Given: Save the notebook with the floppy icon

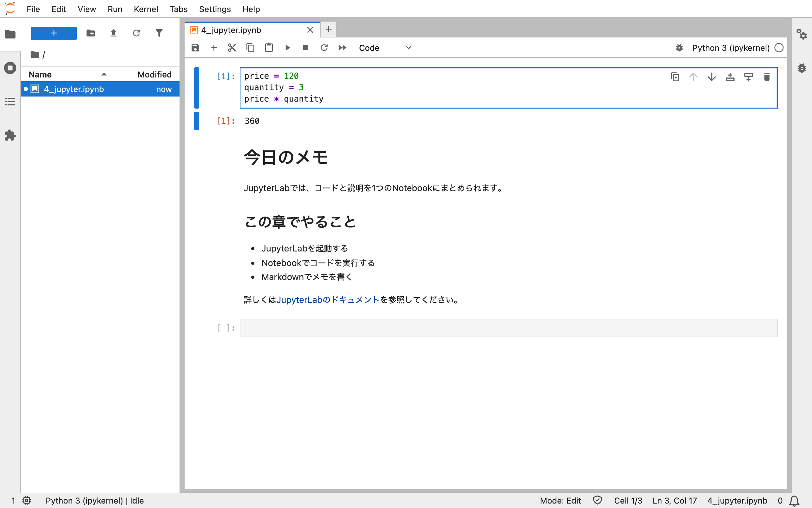Looking at the screenshot, I should (x=195, y=48).
